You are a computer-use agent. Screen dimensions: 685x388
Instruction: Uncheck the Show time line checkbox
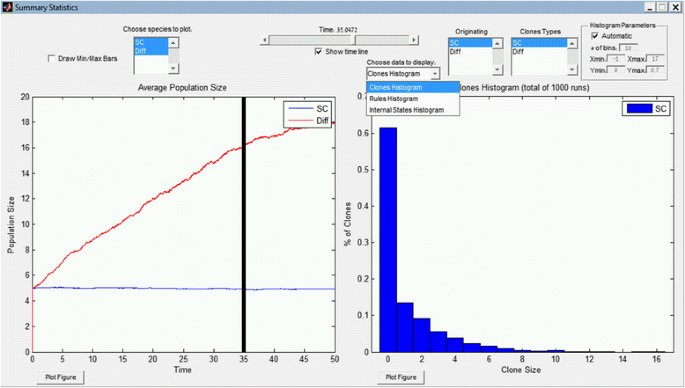pos(318,52)
